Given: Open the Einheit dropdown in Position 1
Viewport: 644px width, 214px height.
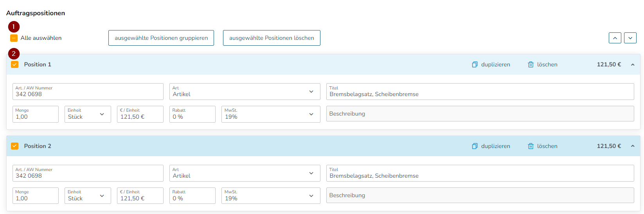Looking at the screenshot, I should tap(88, 114).
